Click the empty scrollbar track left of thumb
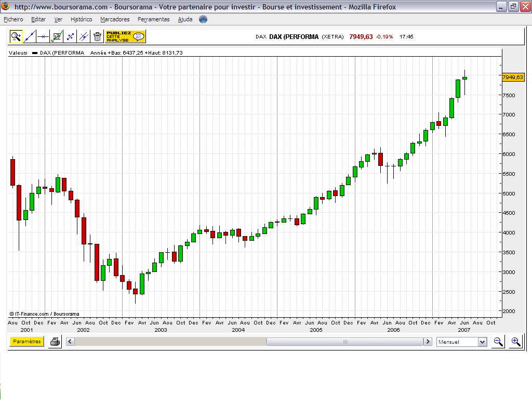The width and height of the screenshot is (532, 416). 170,342
